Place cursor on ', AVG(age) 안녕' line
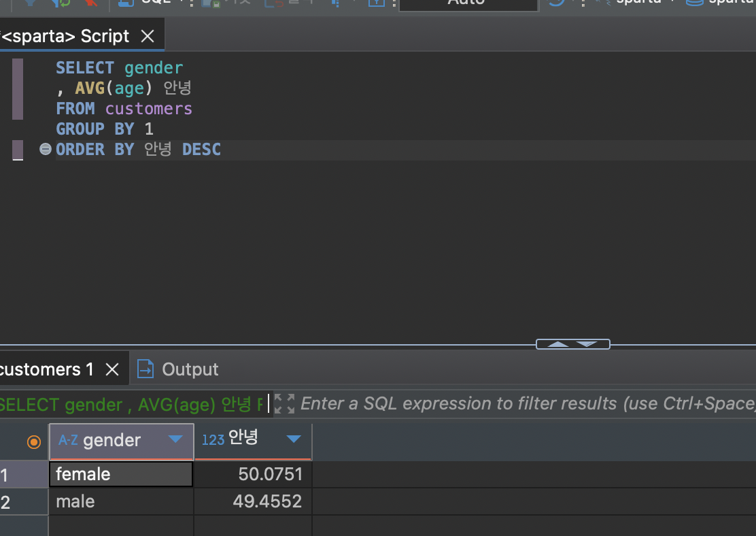The image size is (756, 536). 124,88
